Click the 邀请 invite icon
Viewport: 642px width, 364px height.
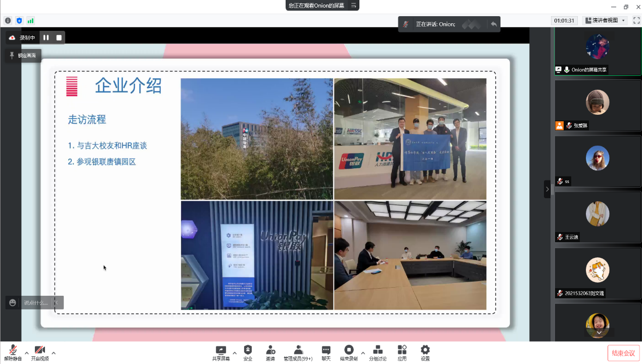point(270,352)
